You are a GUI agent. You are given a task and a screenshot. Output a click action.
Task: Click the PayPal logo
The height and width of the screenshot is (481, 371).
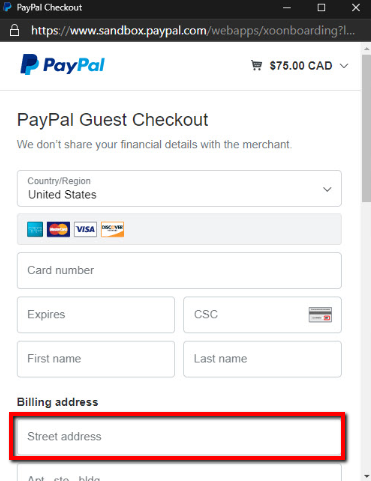pyautogui.click(x=63, y=65)
